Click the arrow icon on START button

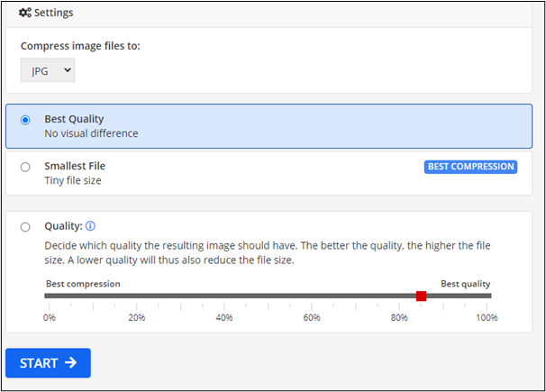70,363
